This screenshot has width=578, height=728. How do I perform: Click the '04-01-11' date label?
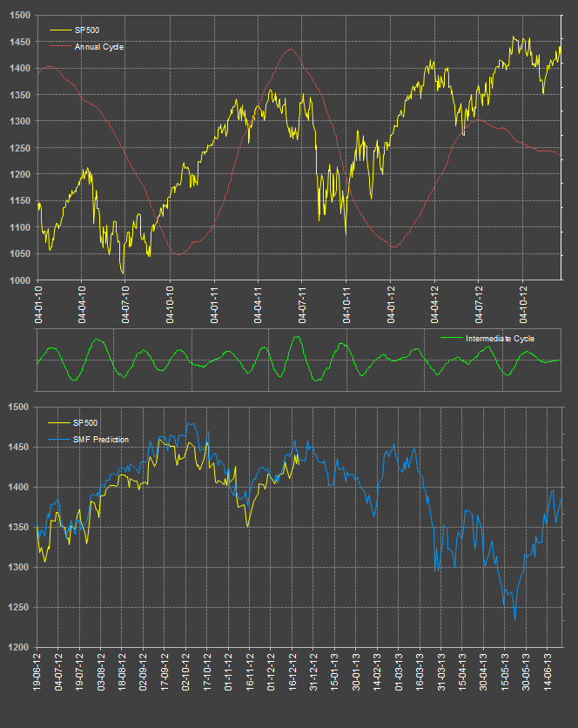point(214,305)
